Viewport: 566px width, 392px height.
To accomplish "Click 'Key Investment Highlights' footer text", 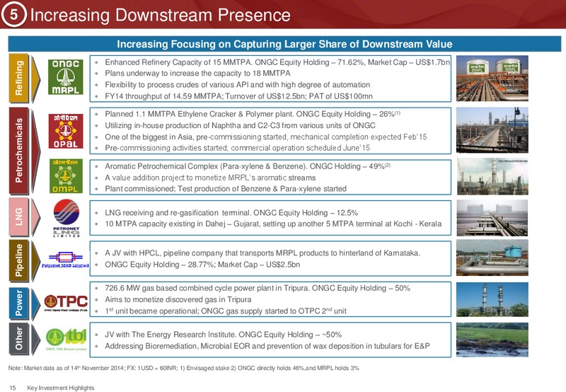I will click(61, 388).
